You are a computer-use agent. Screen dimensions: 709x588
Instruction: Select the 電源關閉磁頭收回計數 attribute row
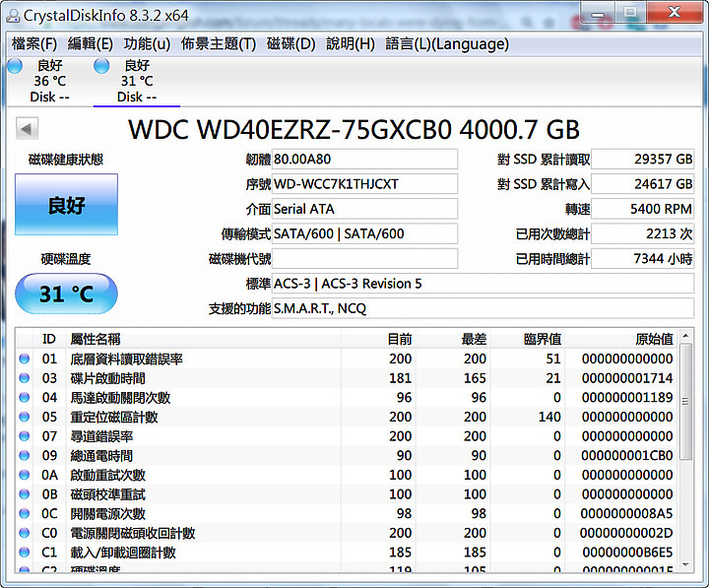point(347,533)
